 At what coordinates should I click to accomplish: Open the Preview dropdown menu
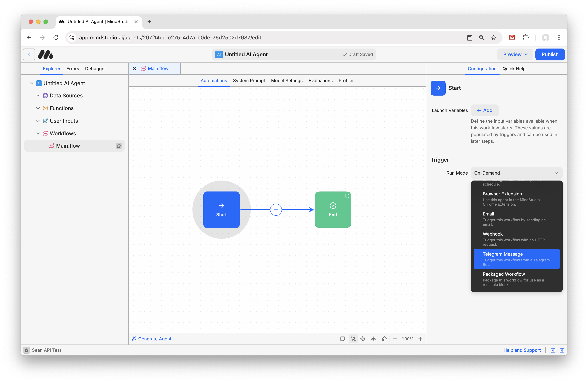[x=515, y=54]
